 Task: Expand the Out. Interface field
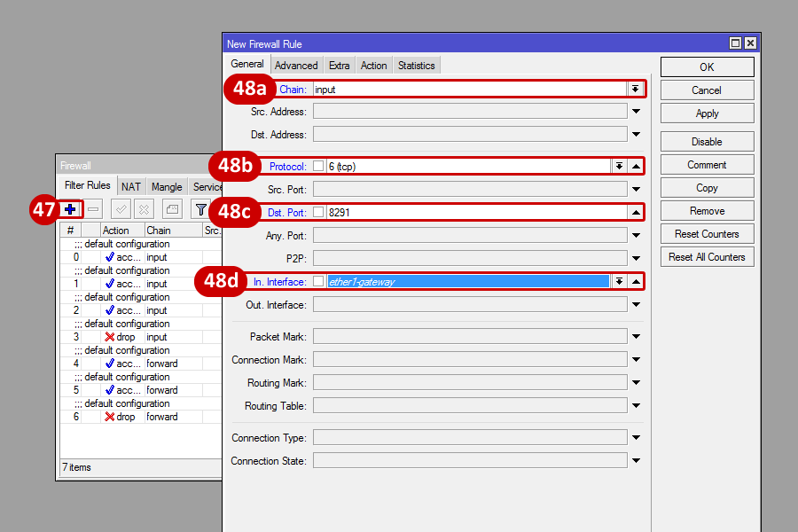click(636, 304)
